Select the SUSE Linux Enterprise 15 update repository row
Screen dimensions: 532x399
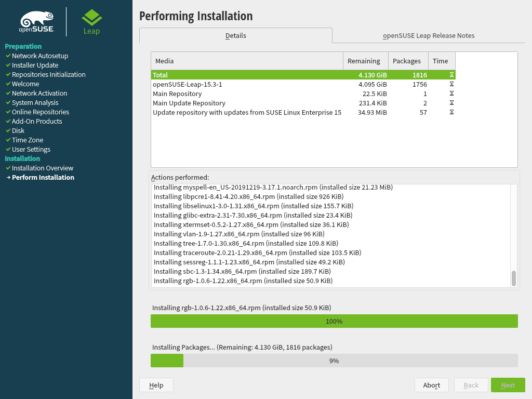303,112
